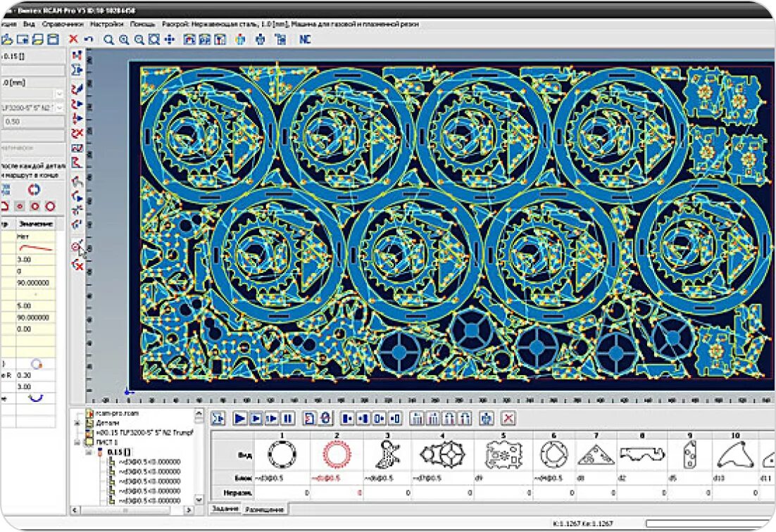
Task: Open the Справочники menu
Action: (x=63, y=24)
